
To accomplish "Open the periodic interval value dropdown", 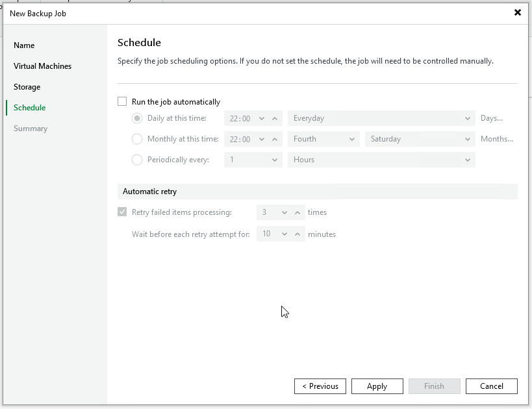I will (x=253, y=160).
